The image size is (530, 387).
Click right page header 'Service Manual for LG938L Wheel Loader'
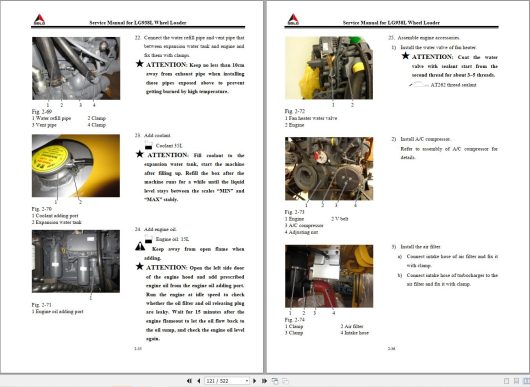tap(391, 23)
